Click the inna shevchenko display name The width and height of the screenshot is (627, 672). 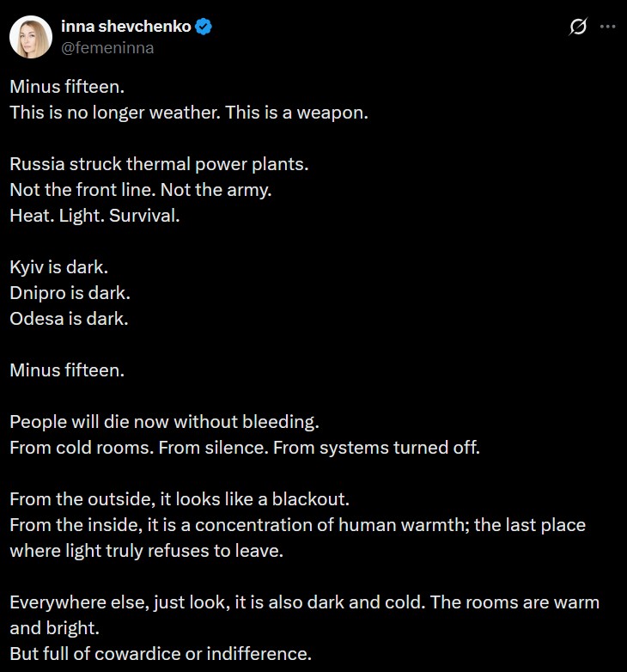tap(124, 27)
